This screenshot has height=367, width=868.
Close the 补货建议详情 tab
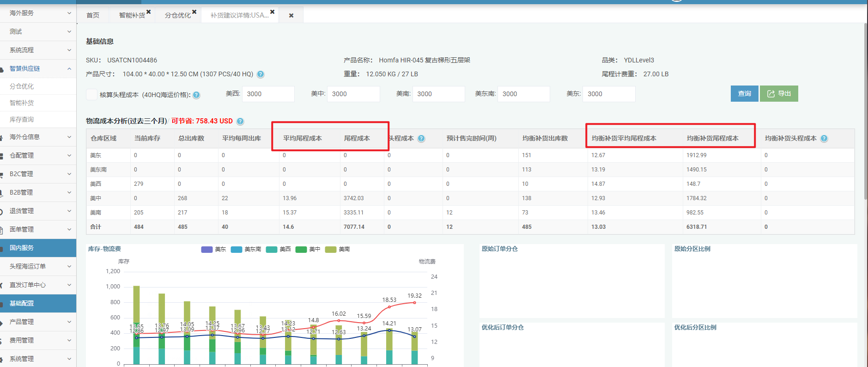tap(272, 12)
